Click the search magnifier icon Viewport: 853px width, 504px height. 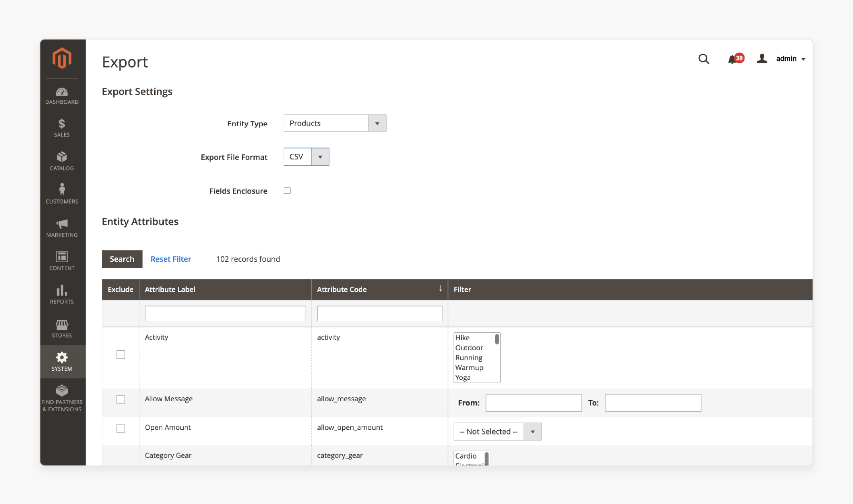(x=704, y=59)
